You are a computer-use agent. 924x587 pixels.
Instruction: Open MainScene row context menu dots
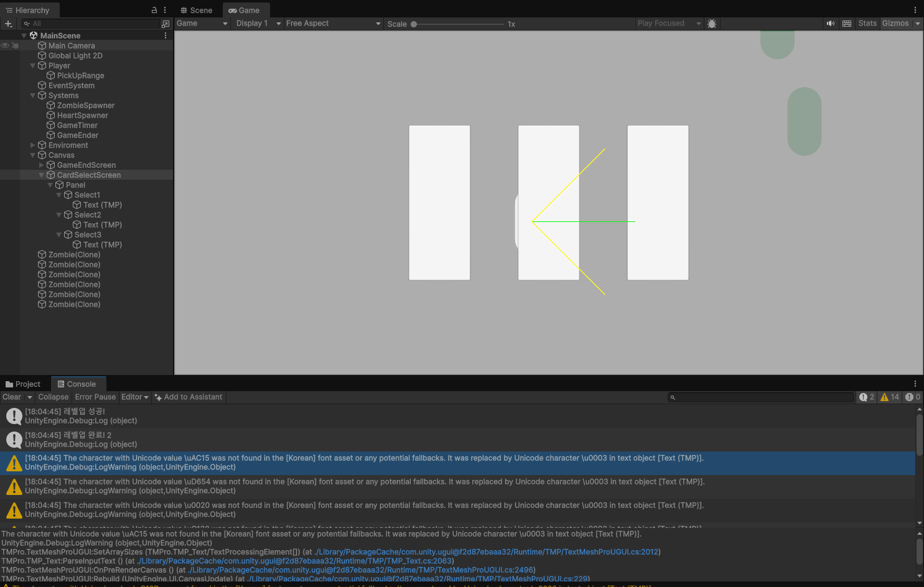click(166, 35)
